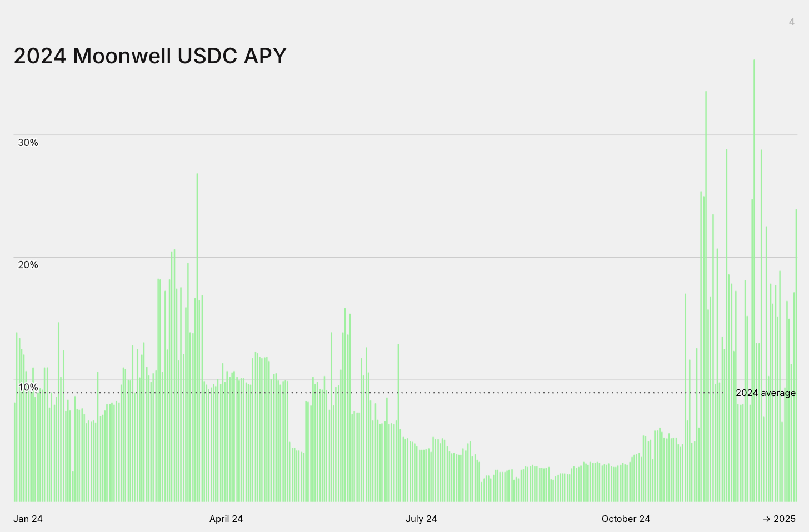Select the 20% y-axis label

pyautogui.click(x=28, y=265)
